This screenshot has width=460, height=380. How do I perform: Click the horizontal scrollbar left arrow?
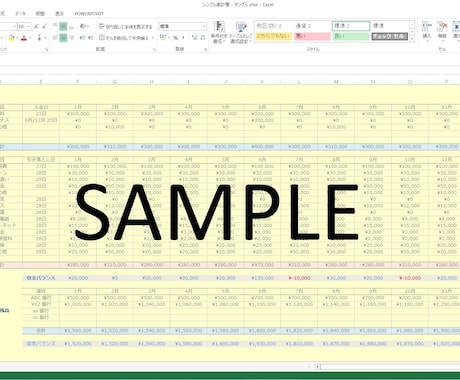click(x=318, y=366)
